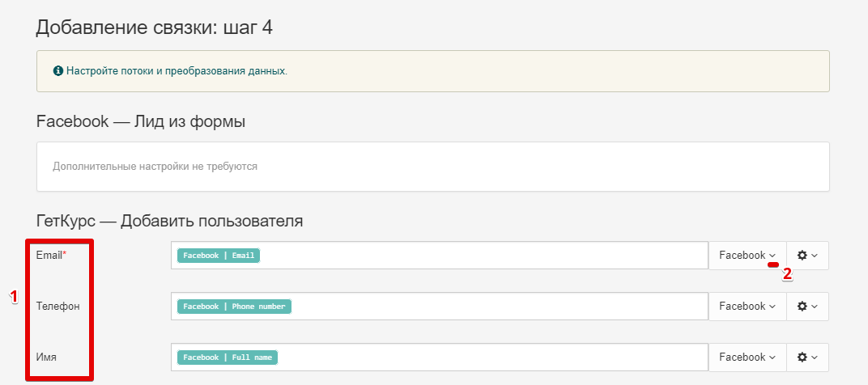Click the Имя field label
This screenshot has height=385, width=868.
pyautogui.click(x=46, y=357)
